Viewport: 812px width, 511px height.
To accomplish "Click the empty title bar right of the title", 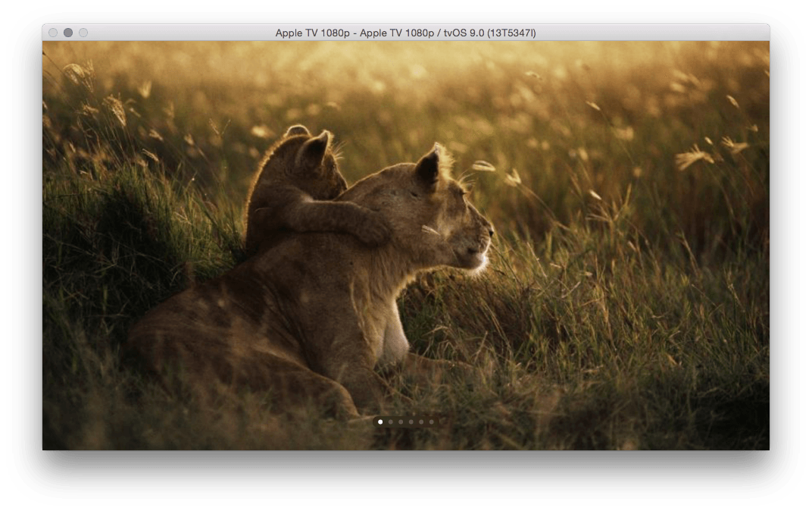I will [651, 33].
